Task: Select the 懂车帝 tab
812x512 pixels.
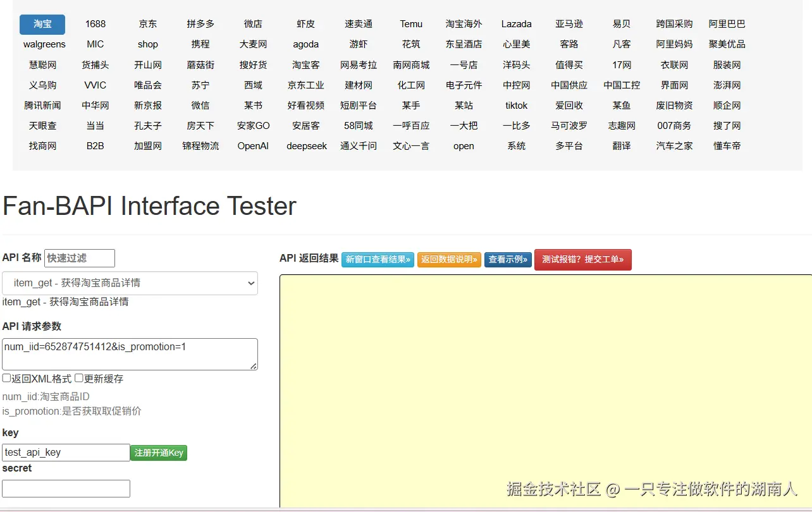Action: pos(727,145)
